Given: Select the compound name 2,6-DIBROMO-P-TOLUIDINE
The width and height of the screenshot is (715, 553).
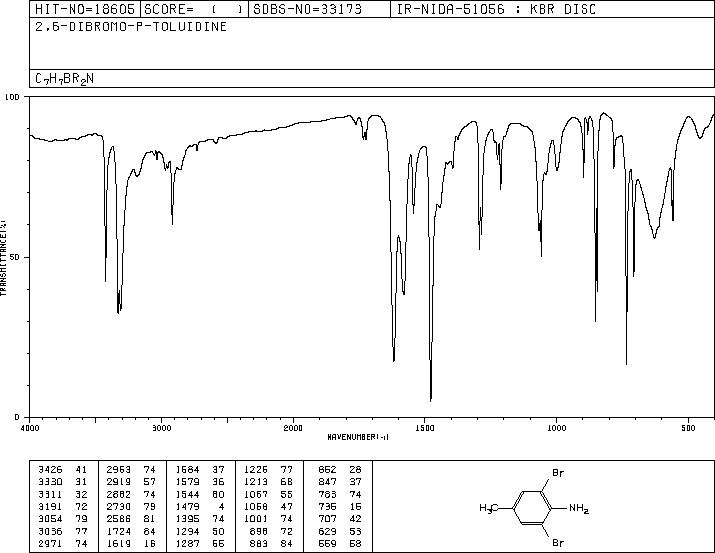Looking at the screenshot, I should [131, 27].
